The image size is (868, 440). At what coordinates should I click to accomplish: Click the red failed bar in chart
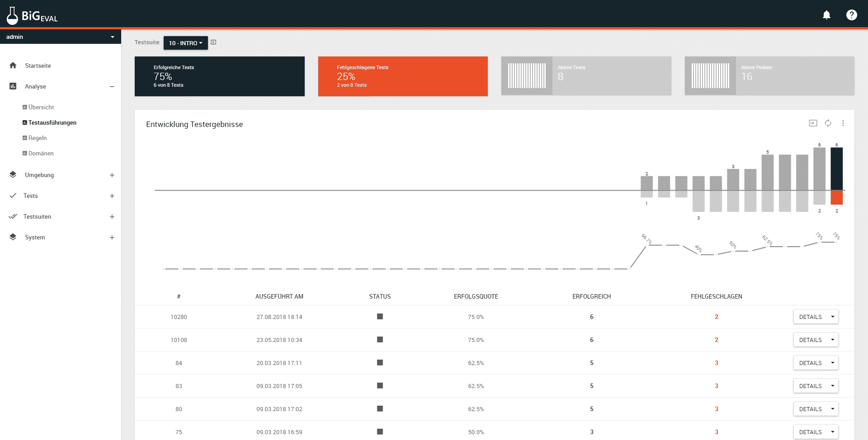[x=836, y=197]
